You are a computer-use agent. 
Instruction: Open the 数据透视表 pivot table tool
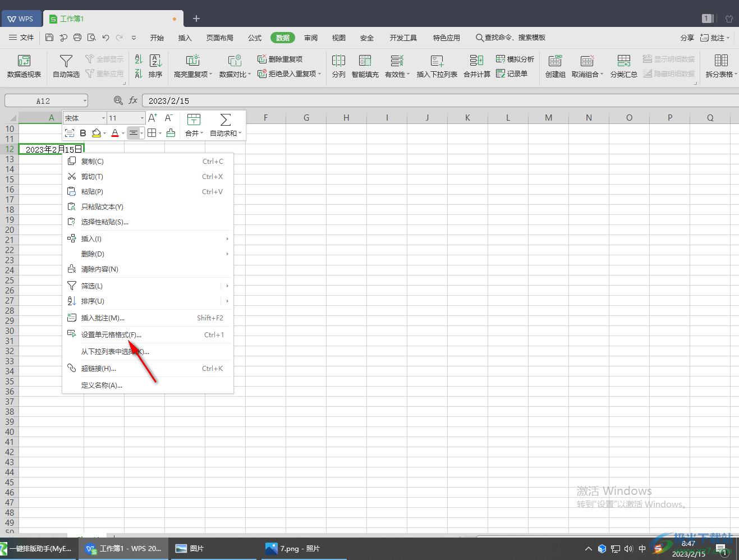pyautogui.click(x=24, y=66)
